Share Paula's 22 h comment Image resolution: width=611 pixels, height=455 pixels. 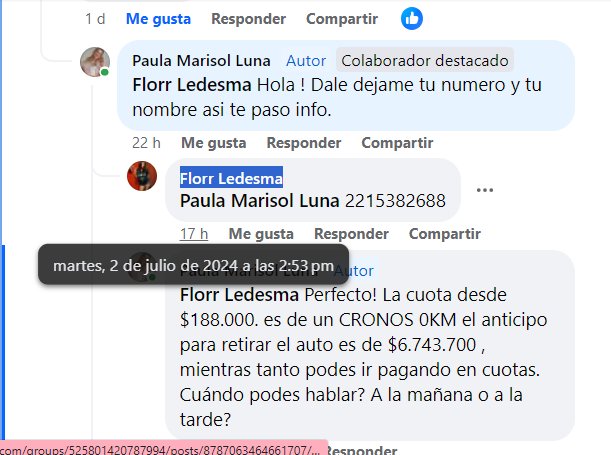(397, 143)
